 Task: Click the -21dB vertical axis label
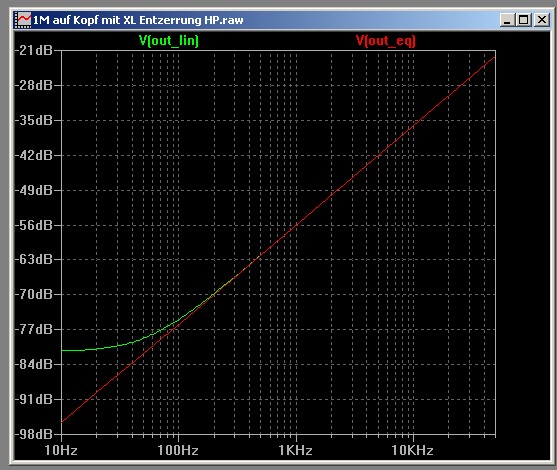click(x=34, y=50)
